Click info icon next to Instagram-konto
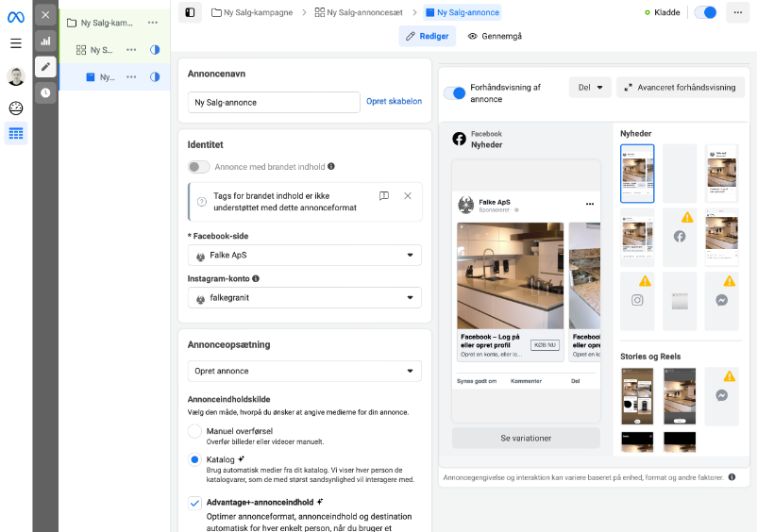This screenshot has height=532, width=757. coord(256,278)
